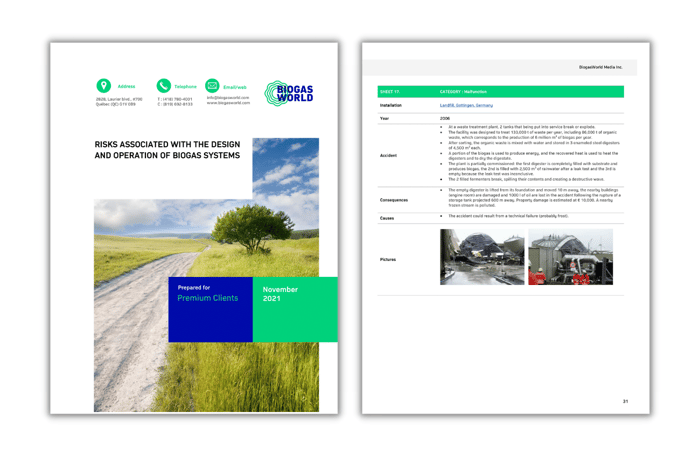Click the info@biogasworld.com email address
The width and height of the screenshot is (700, 457).
226,98
